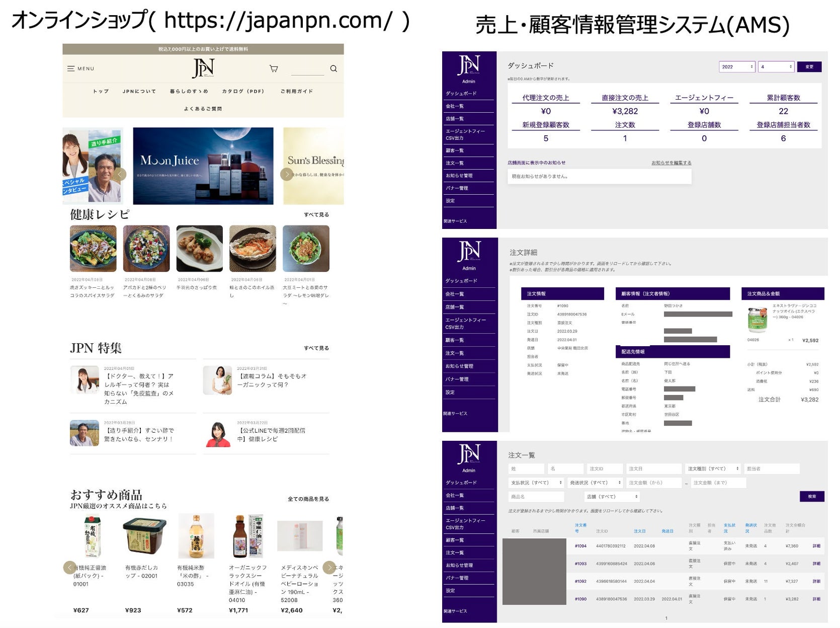Open カタログ（PDF） in the shop navigation
This screenshot has width=840, height=628.
point(243,92)
